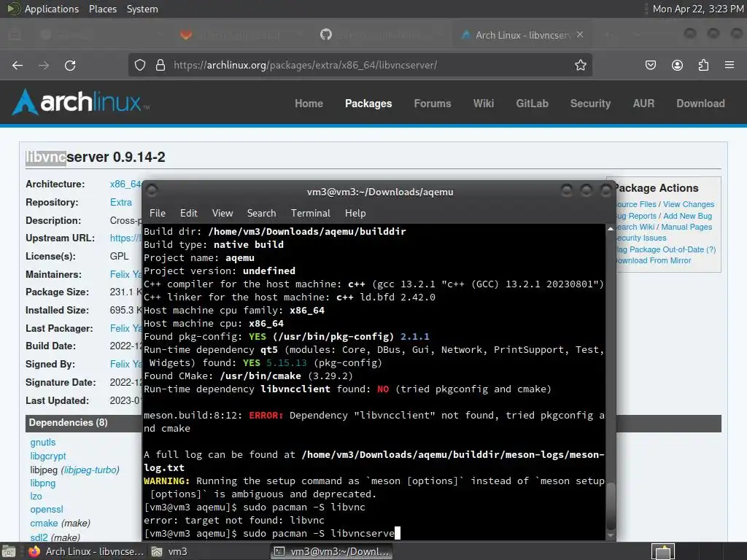Open the Arch Wiki nav link

[x=484, y=104]
